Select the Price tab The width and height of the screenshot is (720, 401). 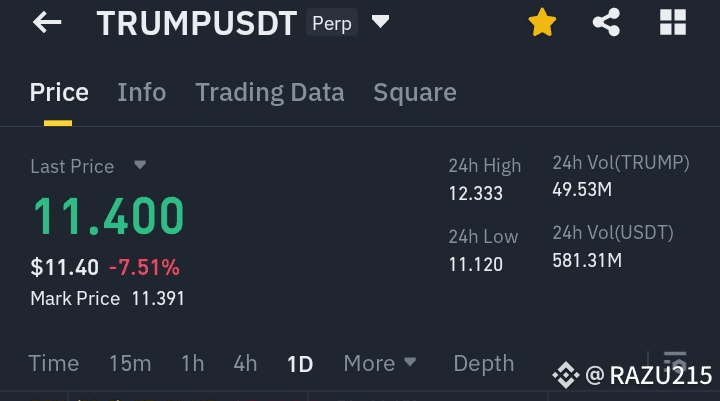(x=59, y=92)
